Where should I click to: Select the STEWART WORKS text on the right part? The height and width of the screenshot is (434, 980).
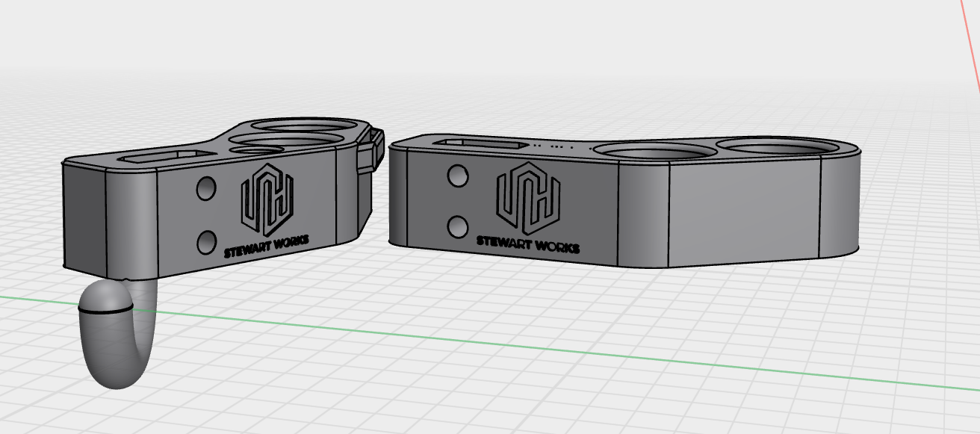[x=528, y=244]
